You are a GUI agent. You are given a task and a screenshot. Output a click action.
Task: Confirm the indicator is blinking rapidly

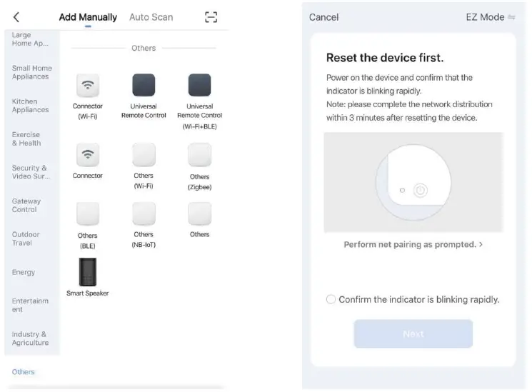pyautogui.click(x=331, y=299)
